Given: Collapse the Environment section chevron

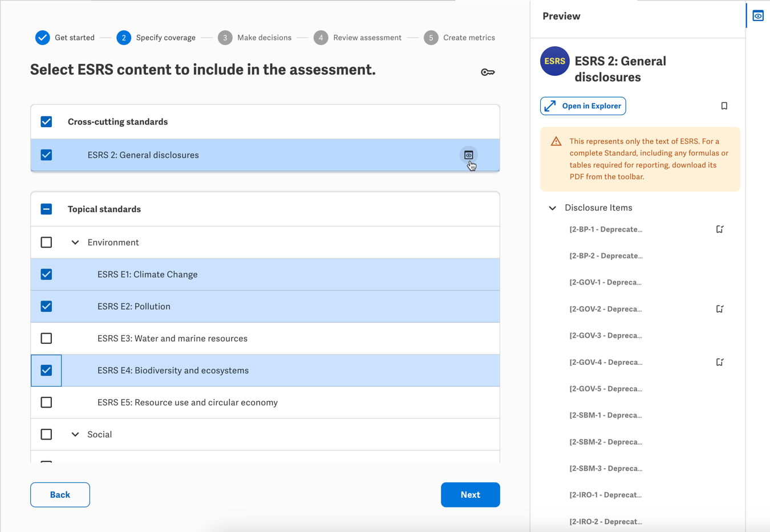Looking at the screenshot, I should (75, 242).
